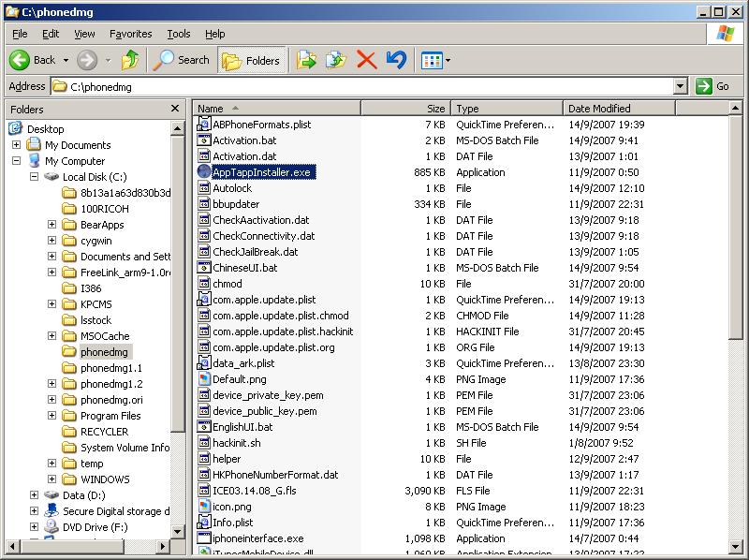This screenshot has width=749, height=560.
Task: Open the Address bar dropdown
Action: [681, 86]
